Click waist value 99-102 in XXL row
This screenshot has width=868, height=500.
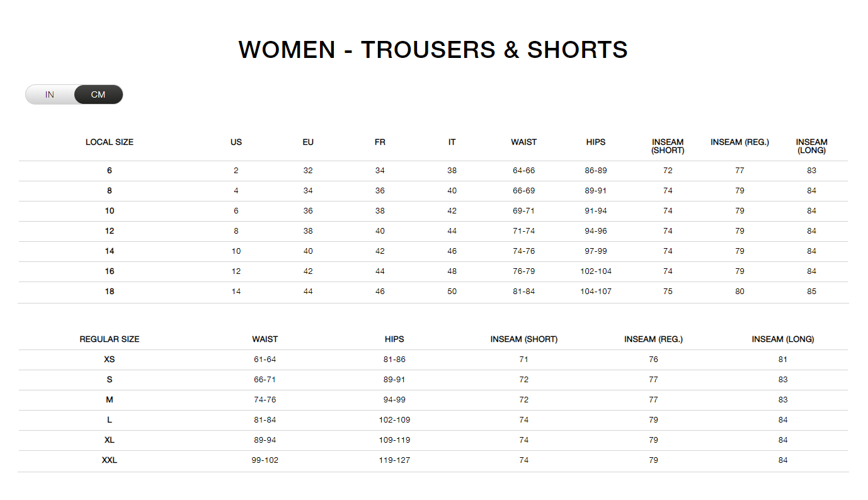(x=265, y=460)
